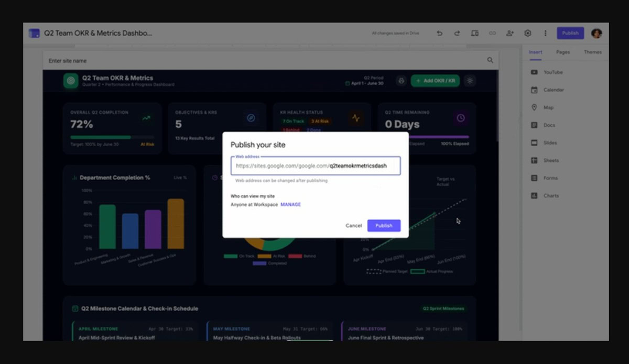Click the Q2 Sprint Milestones badge
629x364 pixels.
coord(443,308)
